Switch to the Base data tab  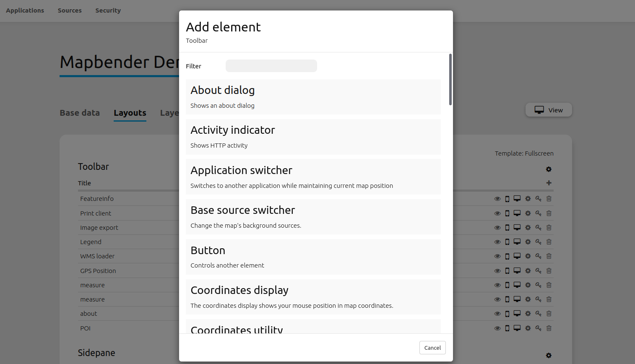coord(80,113)
